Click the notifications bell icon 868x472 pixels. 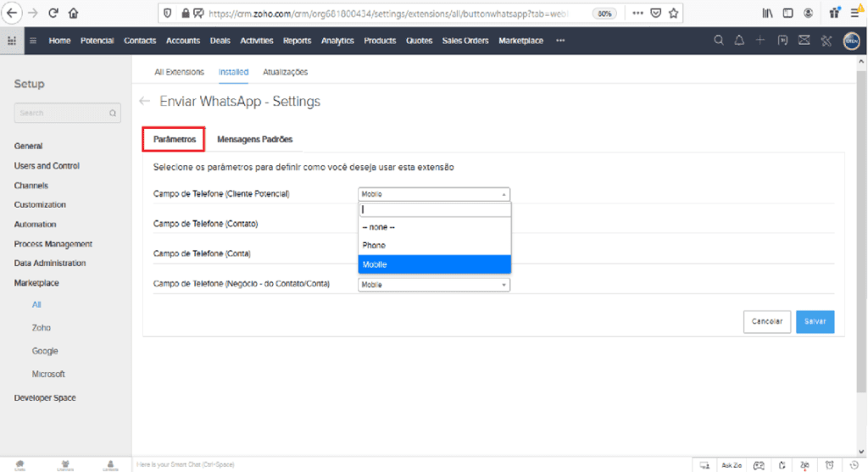(x=739, y=41)
